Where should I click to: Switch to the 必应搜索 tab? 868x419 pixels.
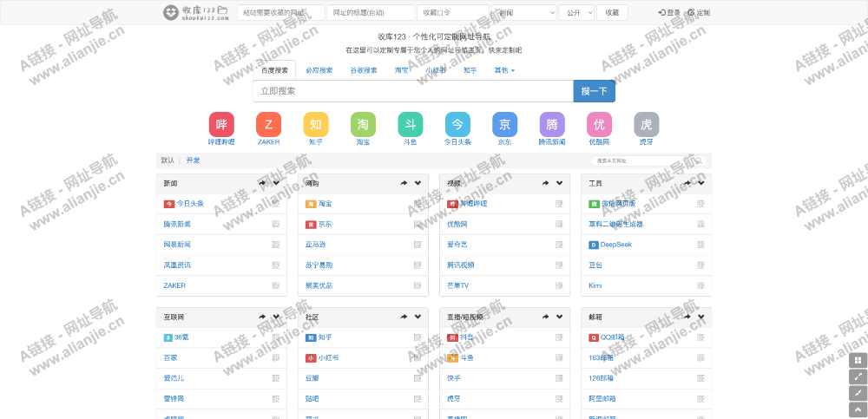click(x=319, y=70)
